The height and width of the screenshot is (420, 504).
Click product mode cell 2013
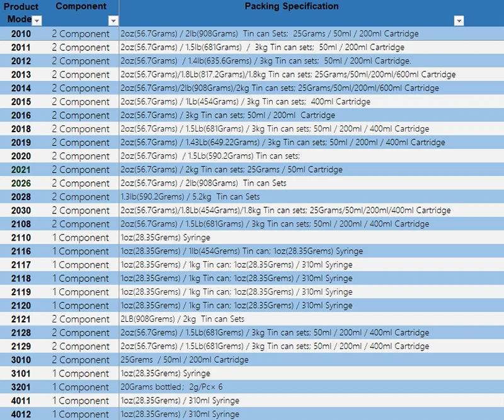21,74
